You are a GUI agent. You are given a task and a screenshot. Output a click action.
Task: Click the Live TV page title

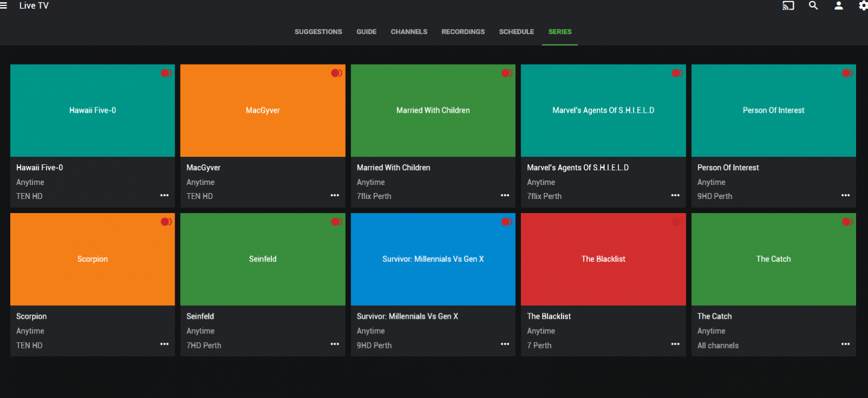(34, 5)
